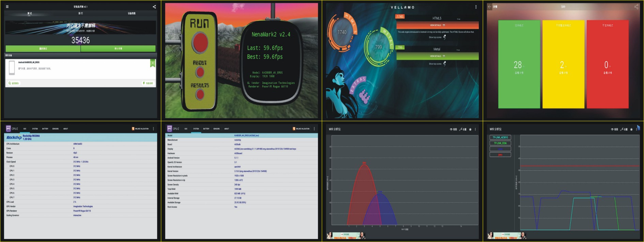Open Battery tab in Rockchip RK3066 CPU-Z screen

[x=45, y=129]
